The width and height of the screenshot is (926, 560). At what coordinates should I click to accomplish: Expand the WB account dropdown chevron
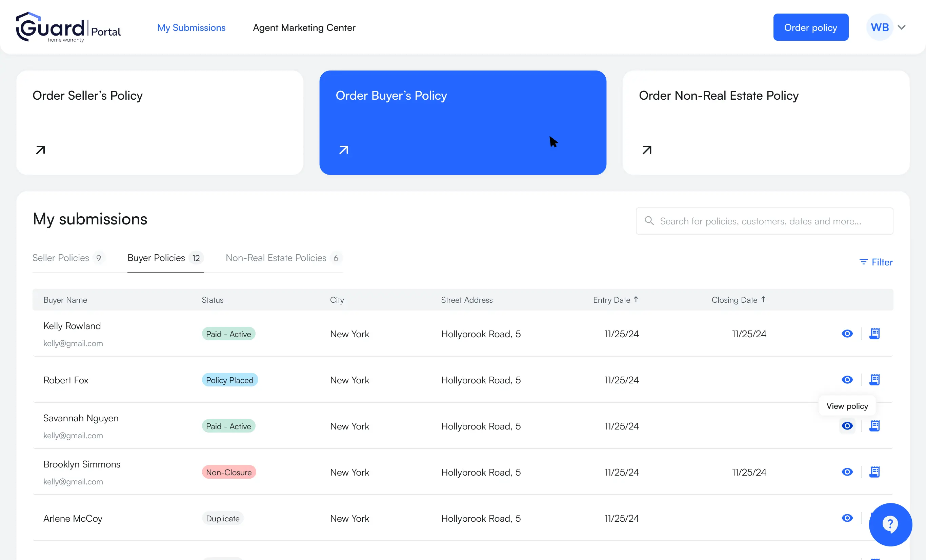pos(901,27)
